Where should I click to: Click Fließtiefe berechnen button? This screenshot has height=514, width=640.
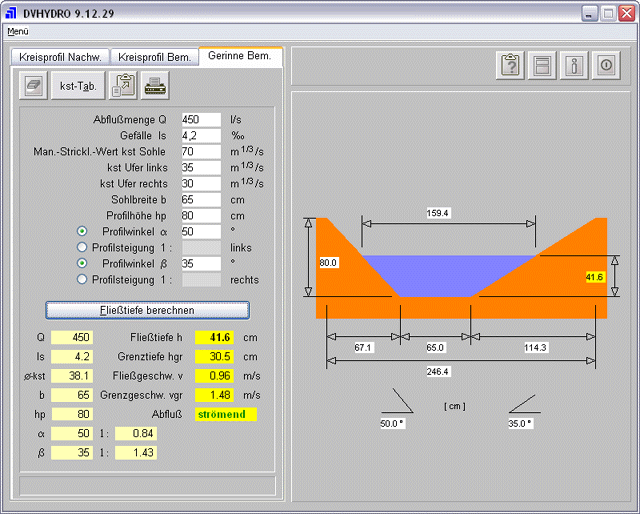(147, 310)
